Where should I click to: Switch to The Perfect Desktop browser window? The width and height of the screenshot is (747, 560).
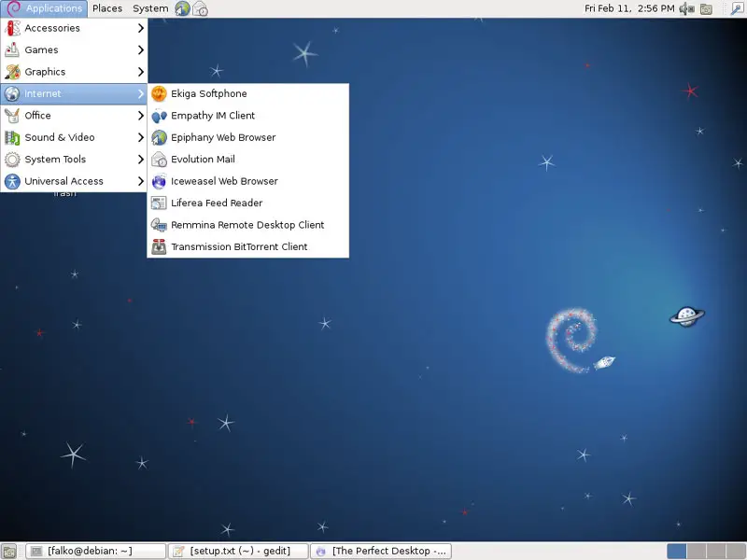pyautogui.click(x=381, y=551)
